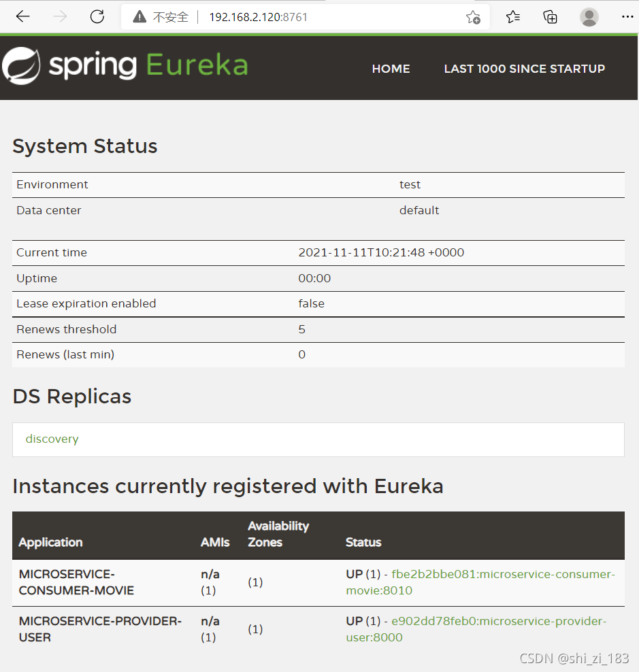Open the collections icon
The width and height of the screenshot is (639, 672).
[x=550, y=17]
